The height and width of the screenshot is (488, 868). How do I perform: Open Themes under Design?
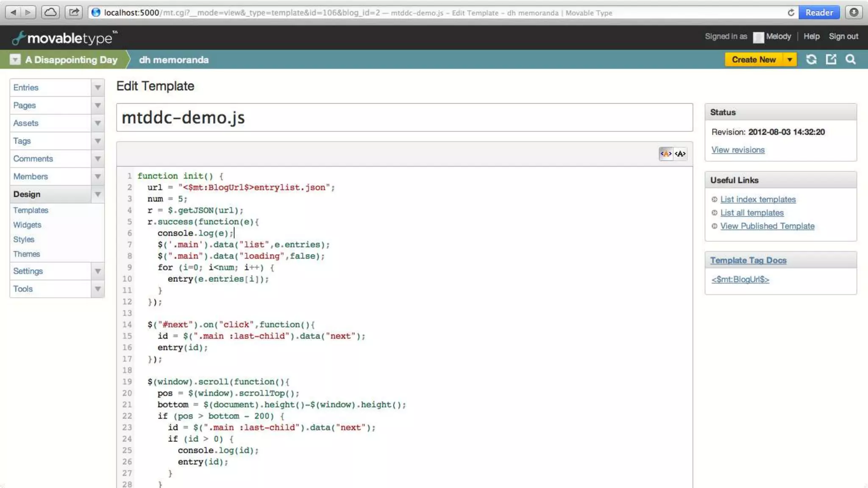[x=26, y=254]
